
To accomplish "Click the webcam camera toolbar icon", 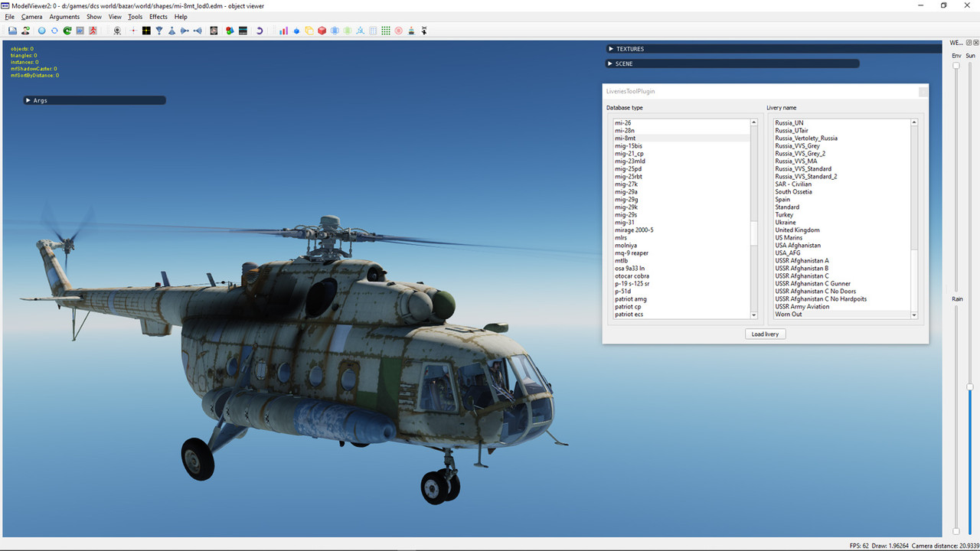I will (117, 31).
